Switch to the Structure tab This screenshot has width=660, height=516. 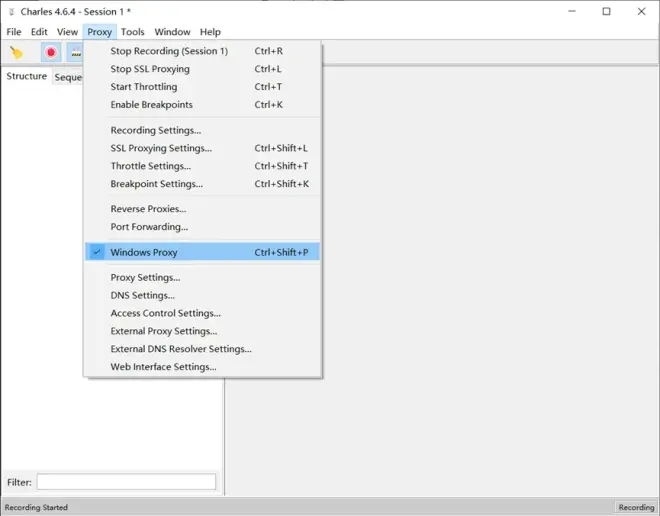(27, 76)
